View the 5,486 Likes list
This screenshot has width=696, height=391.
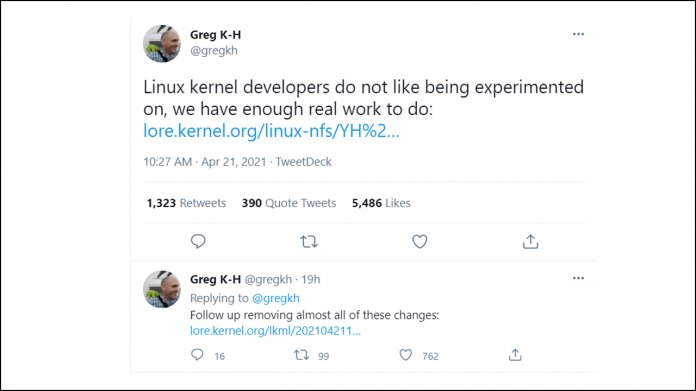381,203
